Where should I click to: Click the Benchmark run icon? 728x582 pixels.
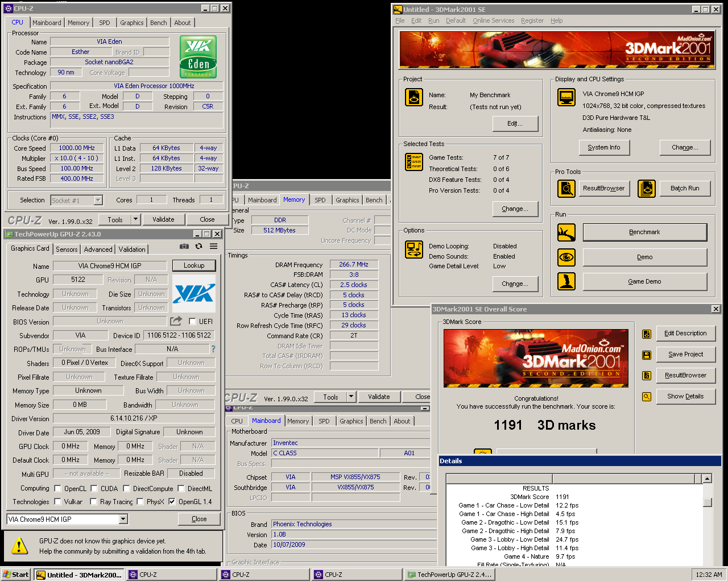566,232
